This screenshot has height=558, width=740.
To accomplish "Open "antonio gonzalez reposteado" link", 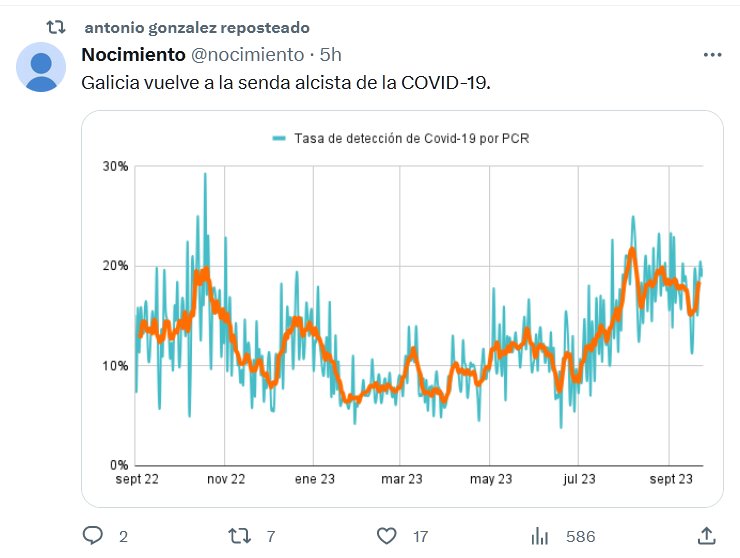I will point(197,27).
